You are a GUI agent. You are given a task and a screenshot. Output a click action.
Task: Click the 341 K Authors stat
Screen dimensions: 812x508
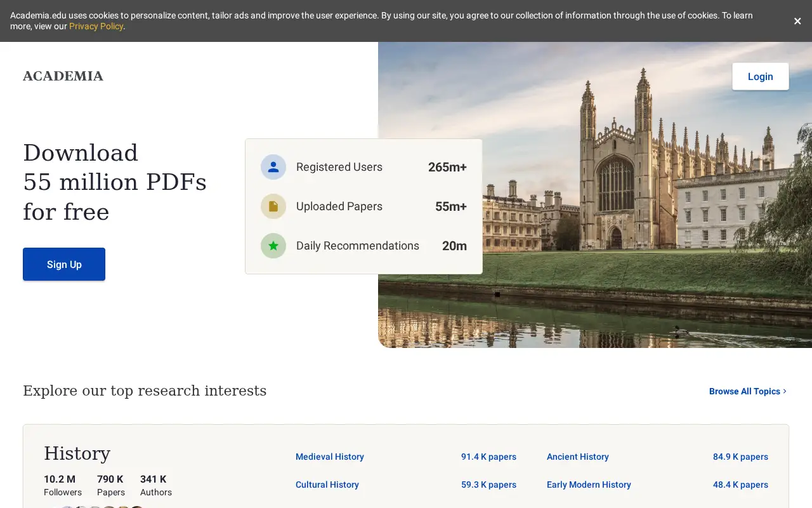[156, 485]
